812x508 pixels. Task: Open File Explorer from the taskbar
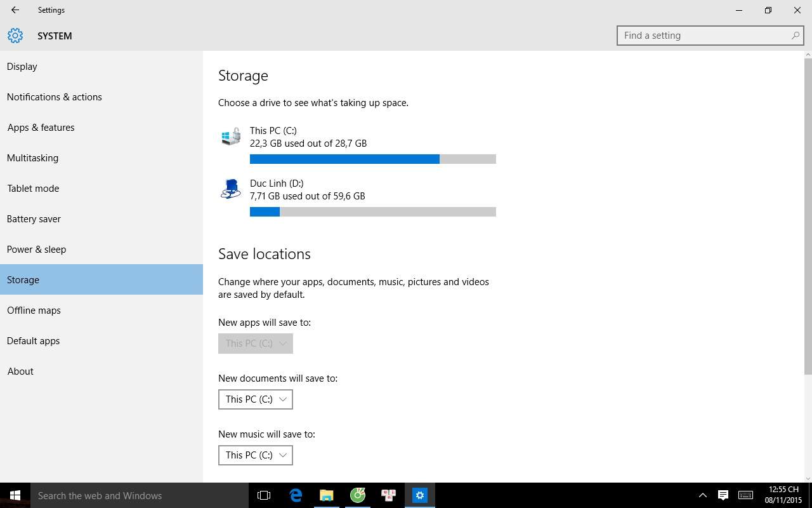[x=327, y=495]
